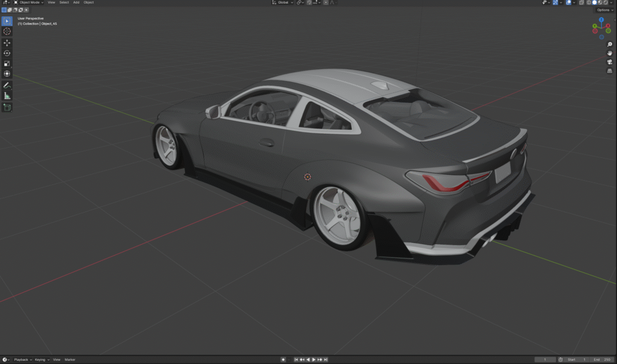
Task: Click the pan view hand icon
Action: click(x=610, y=53)
